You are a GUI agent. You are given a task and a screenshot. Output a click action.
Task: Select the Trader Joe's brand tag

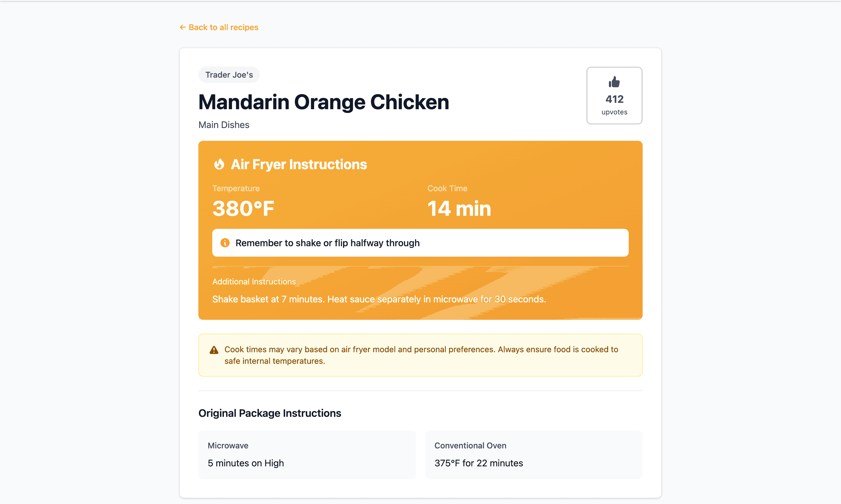[x=229, y=75]
